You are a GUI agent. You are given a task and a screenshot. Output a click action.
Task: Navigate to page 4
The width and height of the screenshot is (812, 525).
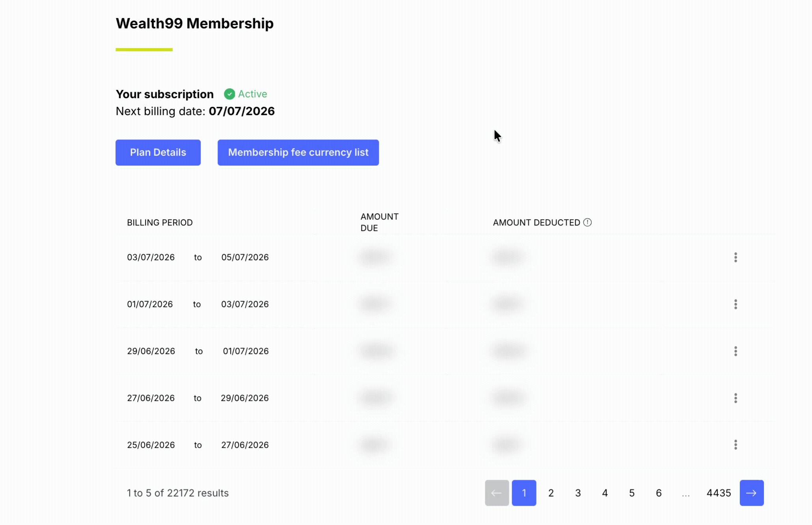coord(605,493)
